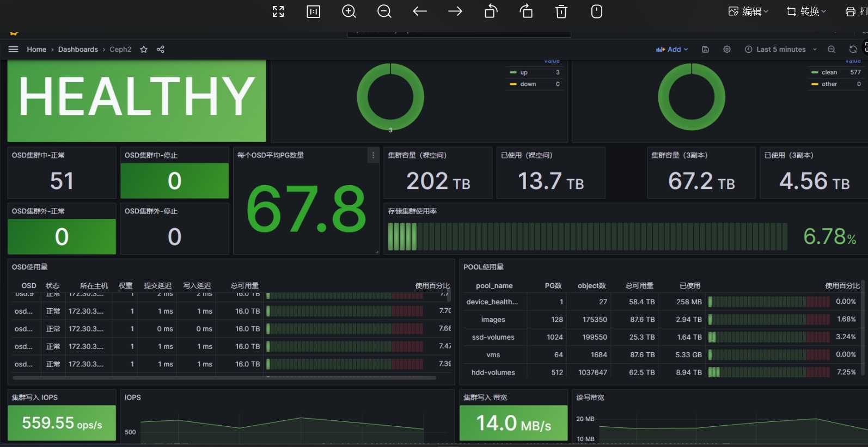
Task: Open the 'Last 5 minutes' time range picker
Action: (x=781, y=49)
